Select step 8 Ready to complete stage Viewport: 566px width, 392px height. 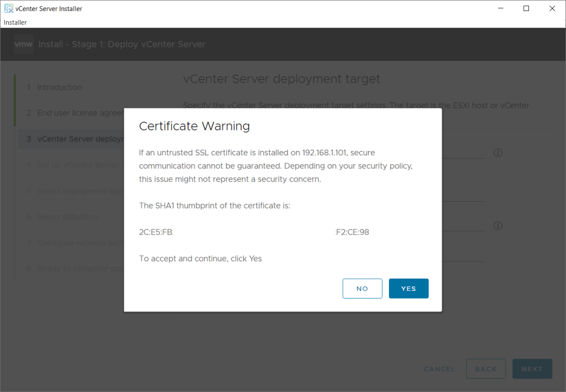click(x=77, y=269)
